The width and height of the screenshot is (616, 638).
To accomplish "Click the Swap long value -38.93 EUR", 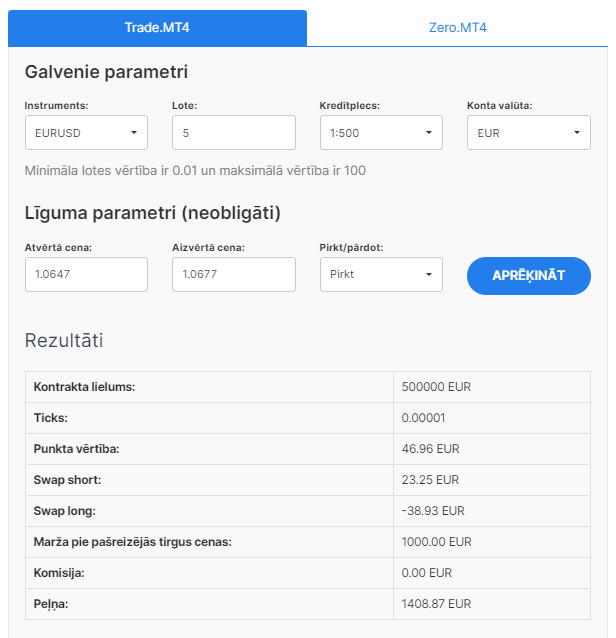I will pos(433,511).
